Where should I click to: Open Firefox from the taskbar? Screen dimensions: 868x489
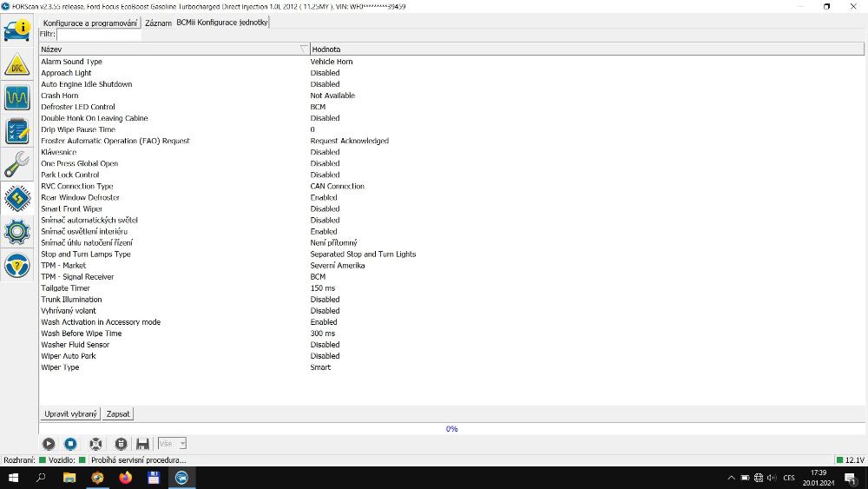125,478
